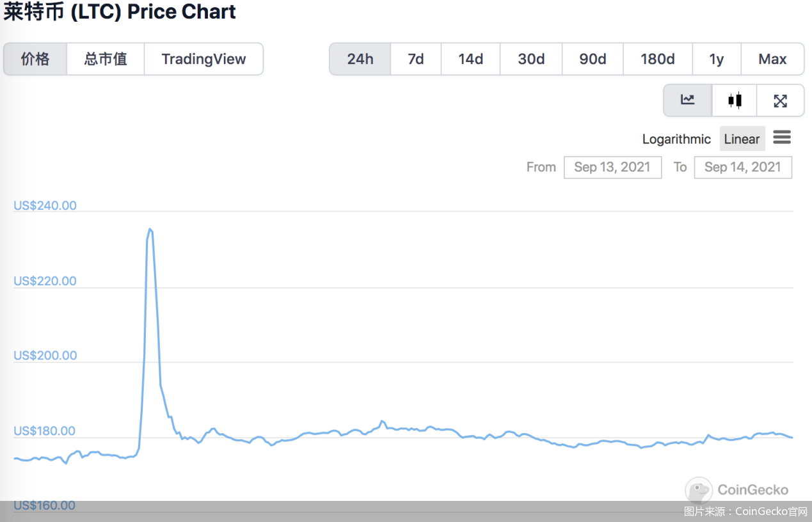Choose the 30d range button
The width and height of the screenshot is (812, 522).
click(531, 59)
